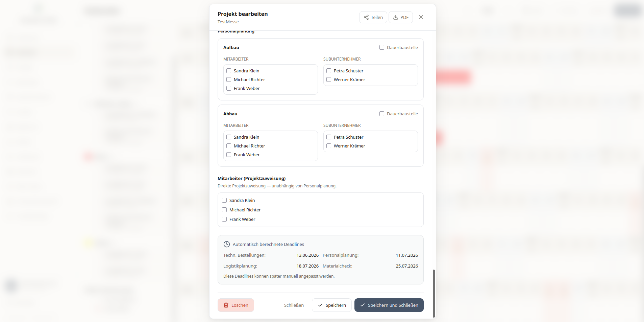644x322 pixels.
Task: Click the dialog vertical scrollbar
Action: (x=434, y=293)
